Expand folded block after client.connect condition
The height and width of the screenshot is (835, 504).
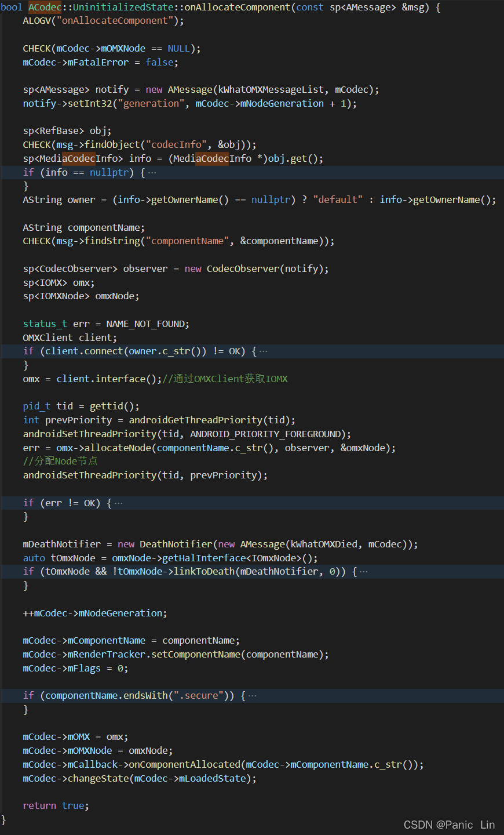[x=264, y=351]
